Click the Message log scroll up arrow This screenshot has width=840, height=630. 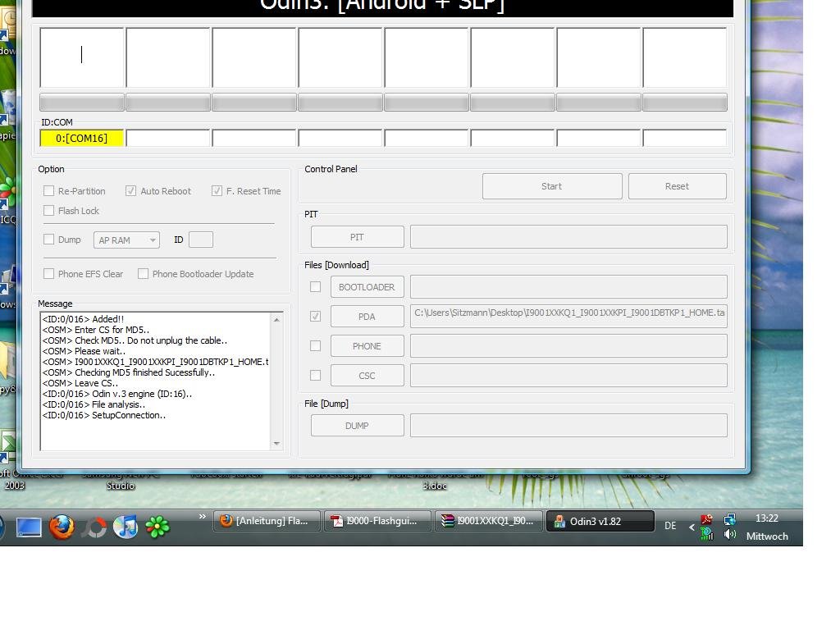click(276, 320)
